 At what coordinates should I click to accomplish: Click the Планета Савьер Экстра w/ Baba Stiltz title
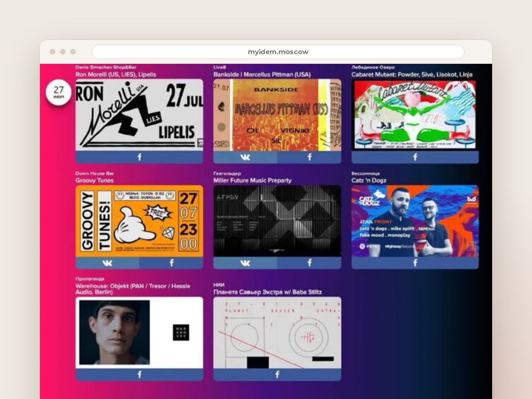(x=268, y=292)
